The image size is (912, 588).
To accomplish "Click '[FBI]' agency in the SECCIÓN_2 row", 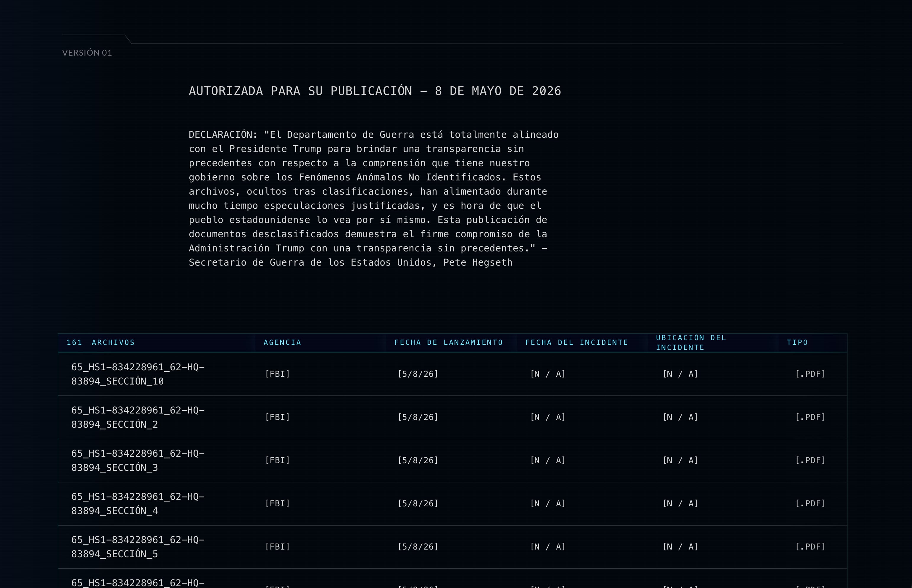I will 278,417.
